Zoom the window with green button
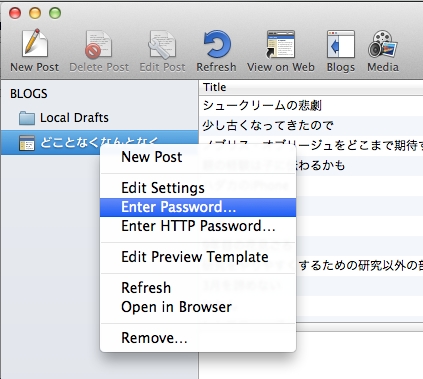423x379 pixels. pos(55,13)
